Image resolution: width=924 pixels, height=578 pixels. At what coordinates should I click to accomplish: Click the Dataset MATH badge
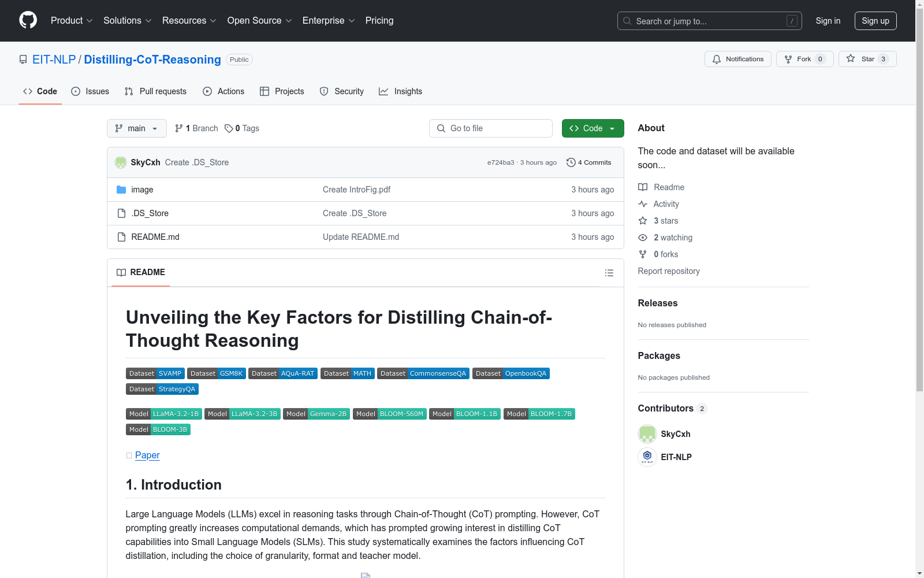pos(348,373)
